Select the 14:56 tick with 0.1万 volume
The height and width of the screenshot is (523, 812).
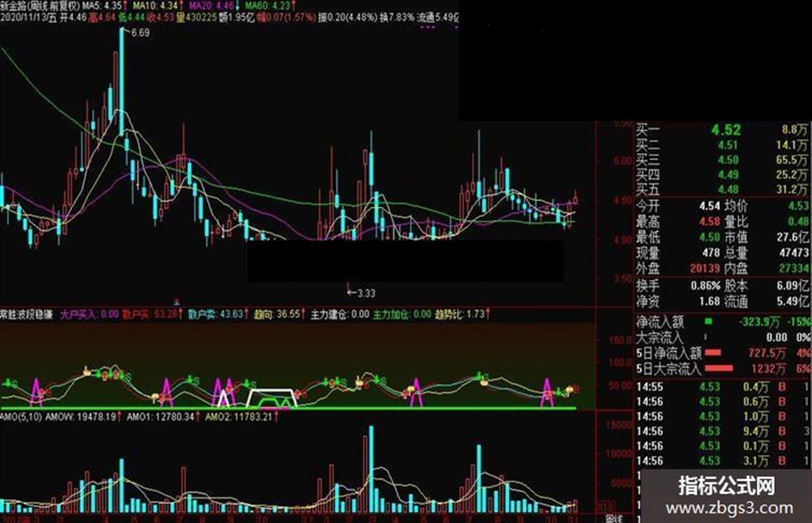[723, 446]
